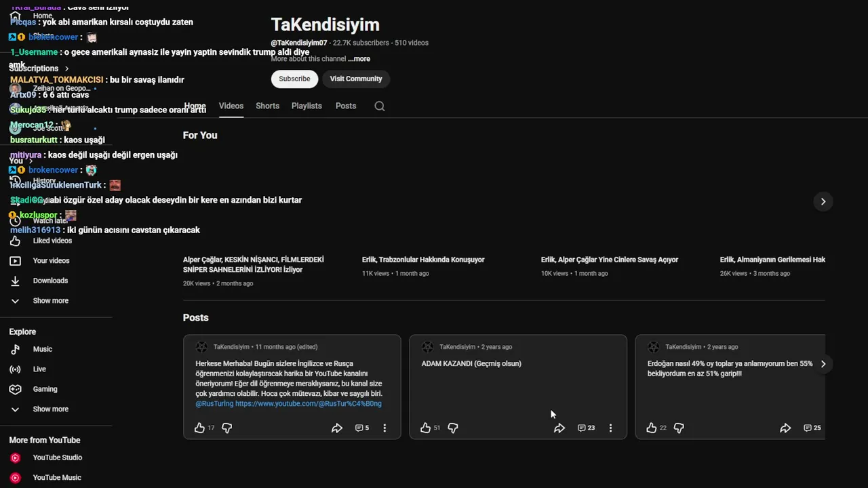Image resolution: width=868 pixels, height=488 pixels.
Task: Open comments on Herkese Merhaba post
Action: coord(362,428)
